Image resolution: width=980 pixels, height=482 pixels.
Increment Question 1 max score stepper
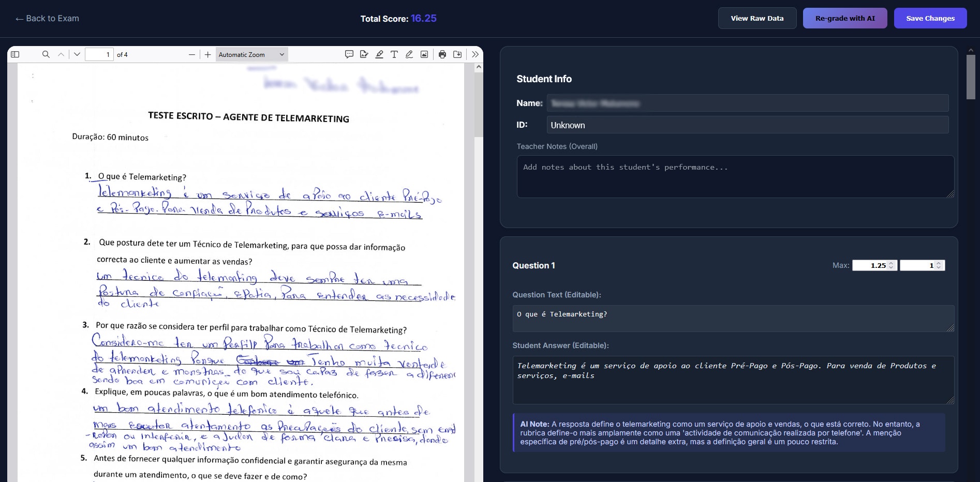click(x=892, y=263)
